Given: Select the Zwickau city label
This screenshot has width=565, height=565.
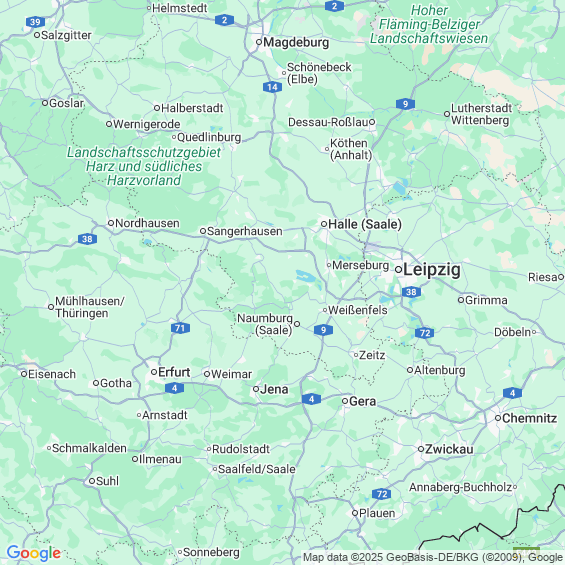Looking at the screenshot, I should [449, 449].
